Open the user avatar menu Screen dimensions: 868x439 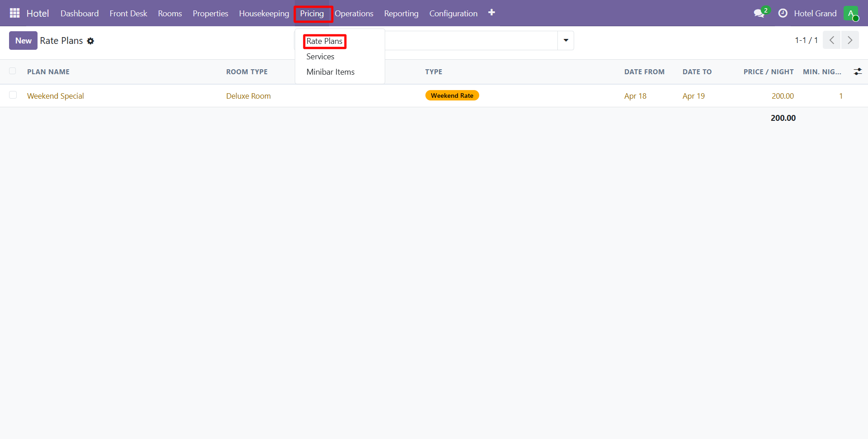click(851, 14)
